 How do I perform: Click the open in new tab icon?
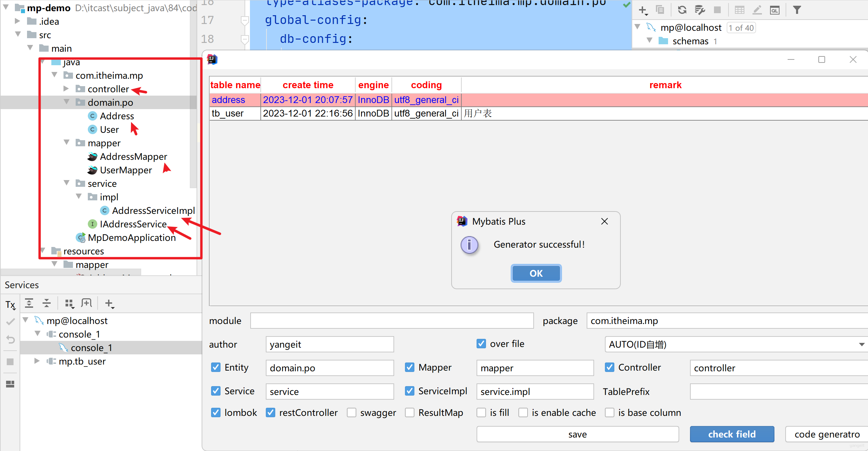[x=86, y=303]
